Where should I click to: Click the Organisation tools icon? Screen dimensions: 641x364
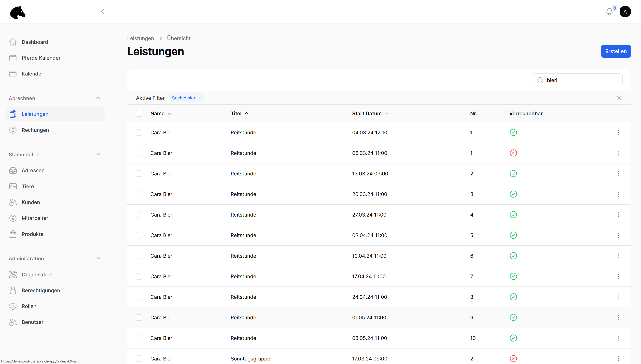(x=13, y=275)
